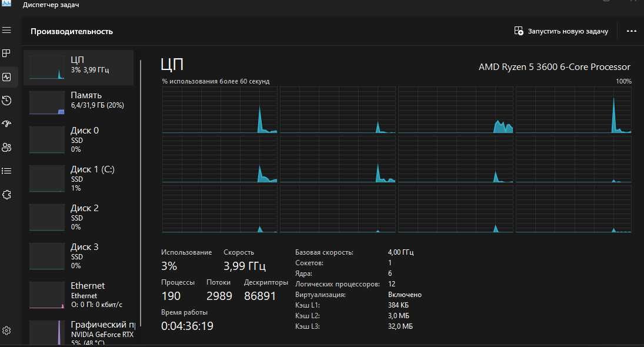Click the Диспетчер задач window title
Image resolution: width=644 pixels, height=347 pixels.
pos(51,5)
